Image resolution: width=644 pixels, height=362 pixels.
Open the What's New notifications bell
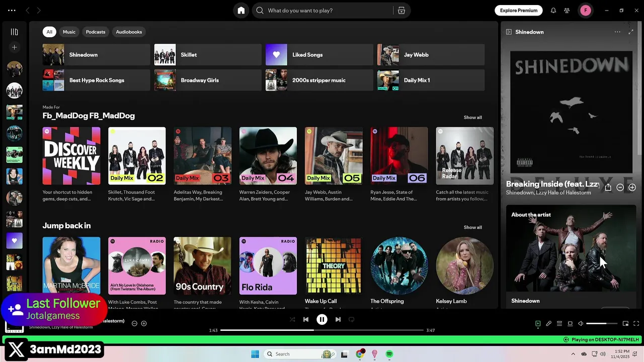553,11
